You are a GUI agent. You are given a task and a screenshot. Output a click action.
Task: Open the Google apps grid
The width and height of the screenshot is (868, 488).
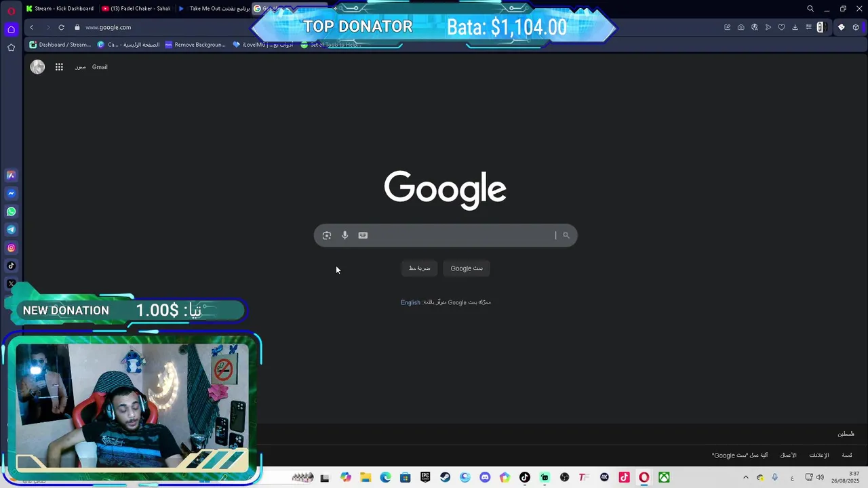59,67
